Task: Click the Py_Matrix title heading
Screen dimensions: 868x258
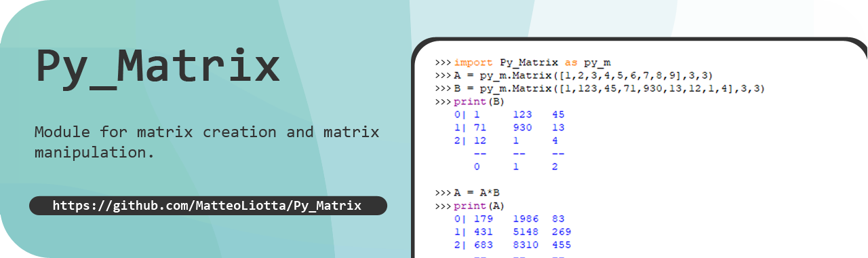Action: pos(157,67)
